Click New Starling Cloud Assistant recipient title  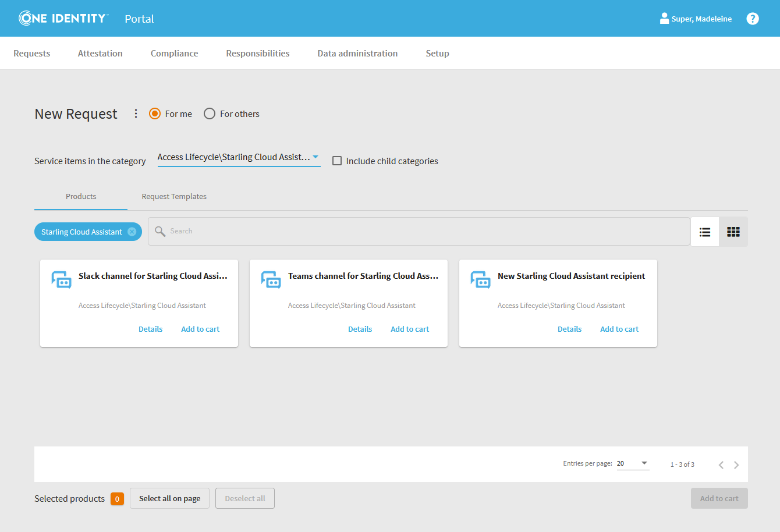point(571,276)
